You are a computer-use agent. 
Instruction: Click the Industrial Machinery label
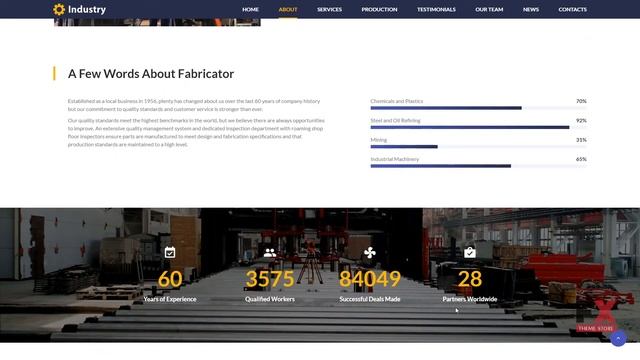tap(394, 159)
